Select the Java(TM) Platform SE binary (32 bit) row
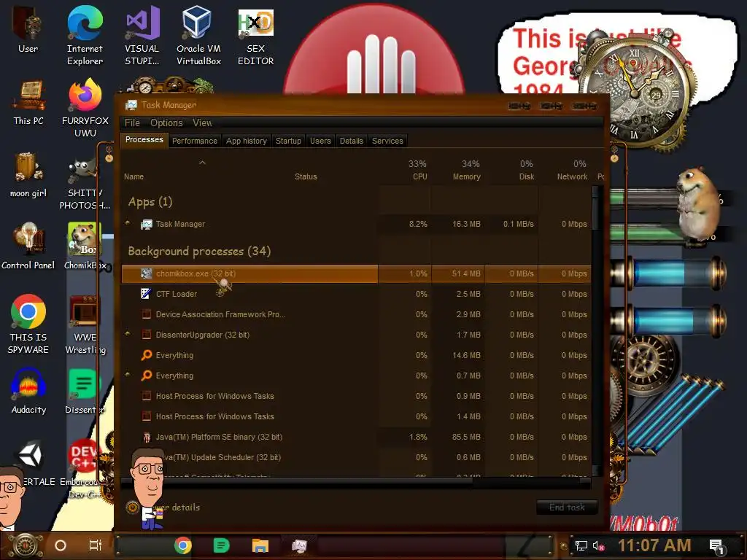The image size is (747, 560). 356,437
